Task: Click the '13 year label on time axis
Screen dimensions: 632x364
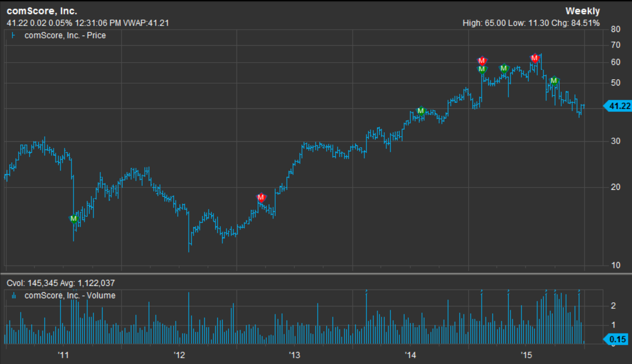Action: click(x=294, y=355)
